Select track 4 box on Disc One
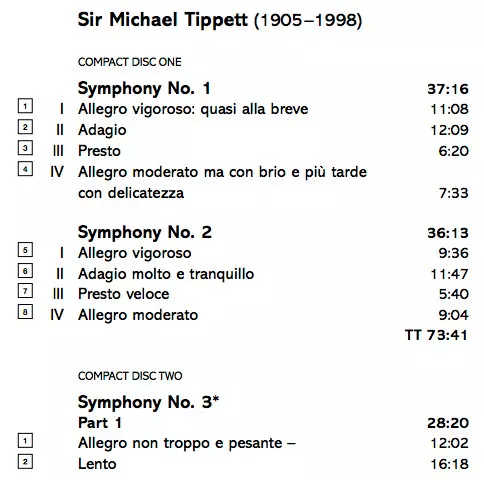The height and width of the screenshot is (480, 484). point(25,169)
